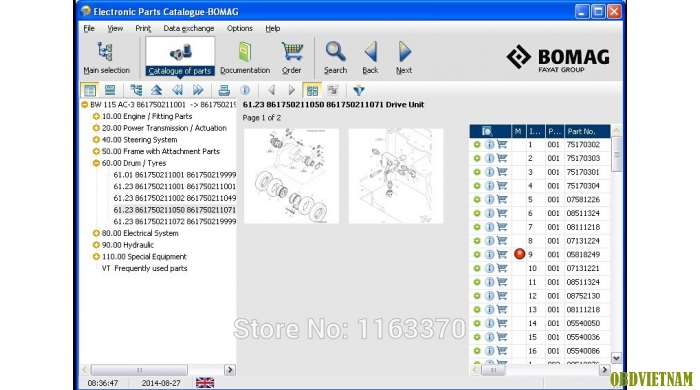Viewport: 700px width, 390px height.
Task: Open the Documentation section
Action: pos(245,57)
